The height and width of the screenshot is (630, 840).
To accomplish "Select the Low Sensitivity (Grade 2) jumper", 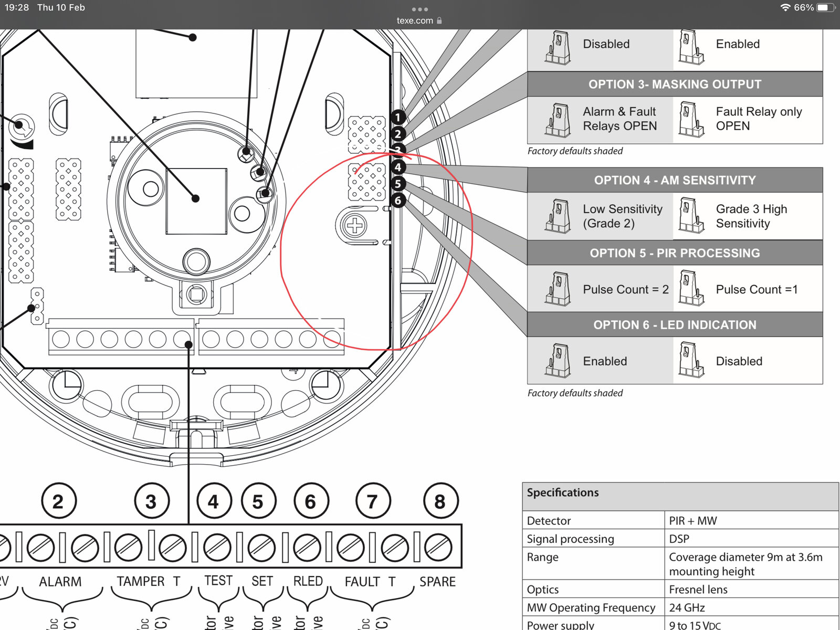I will click(x=558, y=215).
